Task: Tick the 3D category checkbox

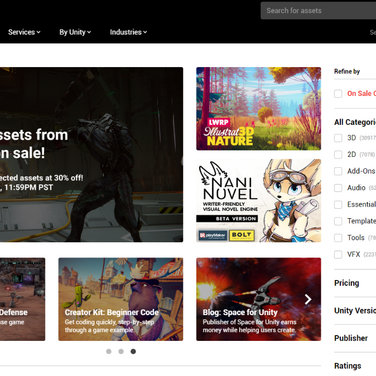Action: click(x=338, y=138)
